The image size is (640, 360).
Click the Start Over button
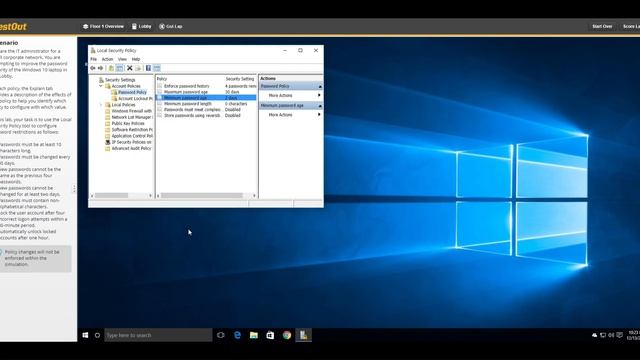(602, 27)
